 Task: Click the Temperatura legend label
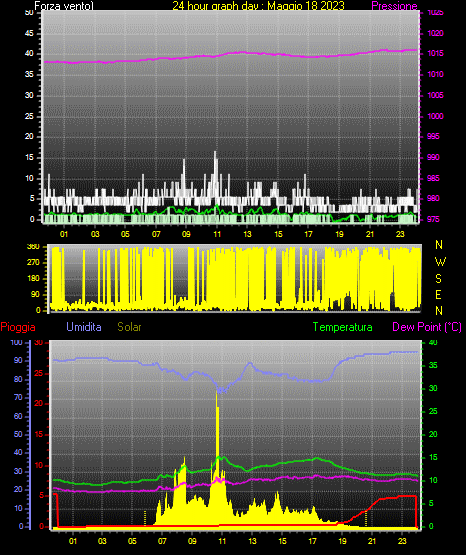pos(343,327)
